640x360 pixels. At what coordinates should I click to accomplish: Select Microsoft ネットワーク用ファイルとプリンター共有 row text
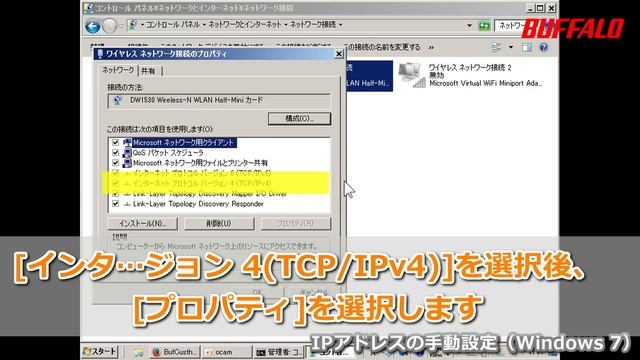[200, 163]
